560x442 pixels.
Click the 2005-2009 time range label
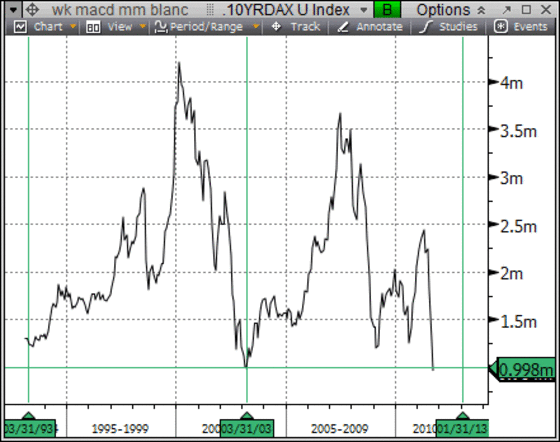click(x=340, y=428)
